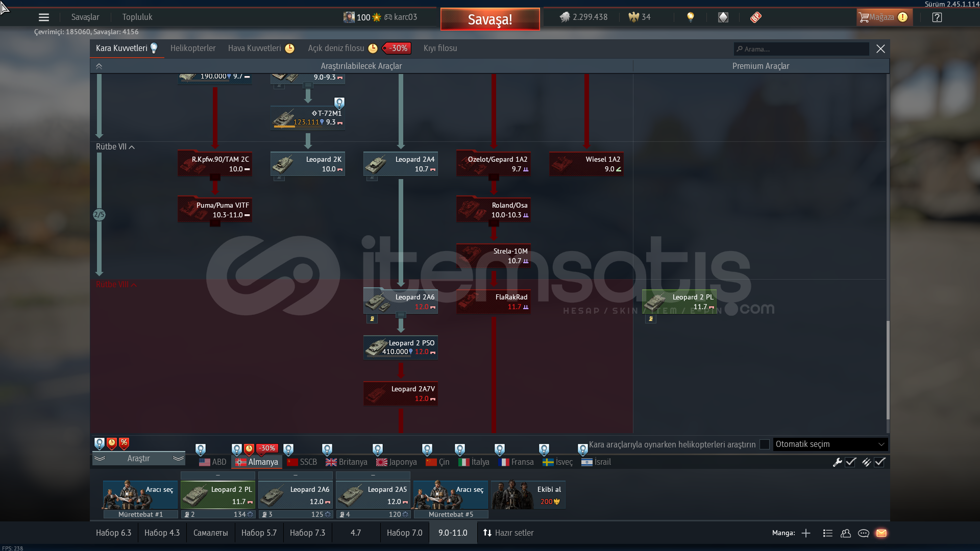980x551 pixels.
Task: Open the hamburger main menu
Action: pyautogui.click(x=44, y=17)
